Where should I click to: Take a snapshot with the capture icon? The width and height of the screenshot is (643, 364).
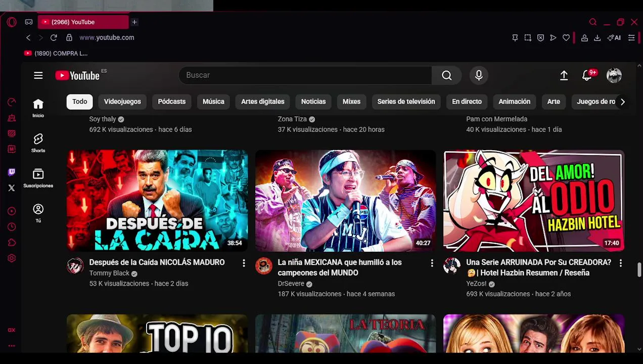[x=528, y=38]
